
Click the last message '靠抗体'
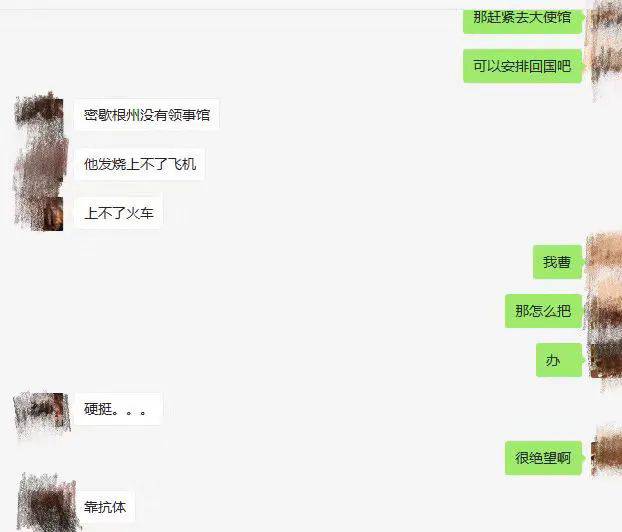(105, 507)
